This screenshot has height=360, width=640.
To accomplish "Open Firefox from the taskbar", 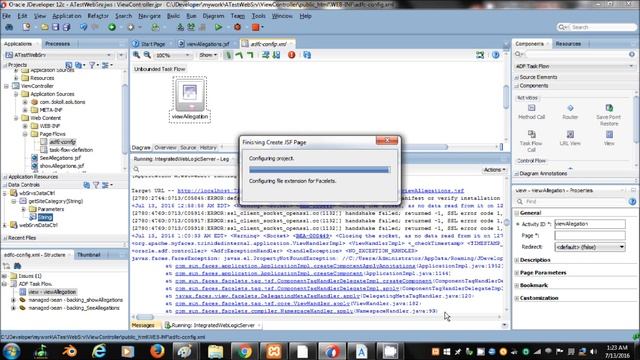I will point(157,351).
